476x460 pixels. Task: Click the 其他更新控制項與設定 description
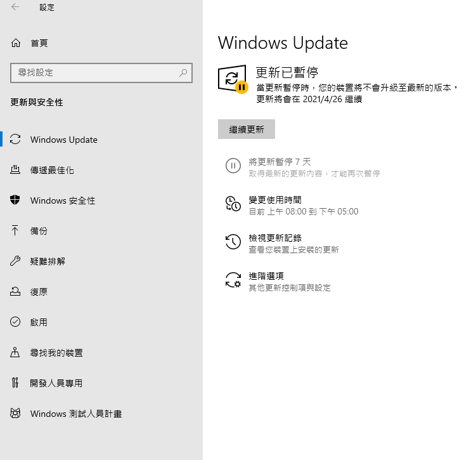pyautogui.click(x=290, y=287)
